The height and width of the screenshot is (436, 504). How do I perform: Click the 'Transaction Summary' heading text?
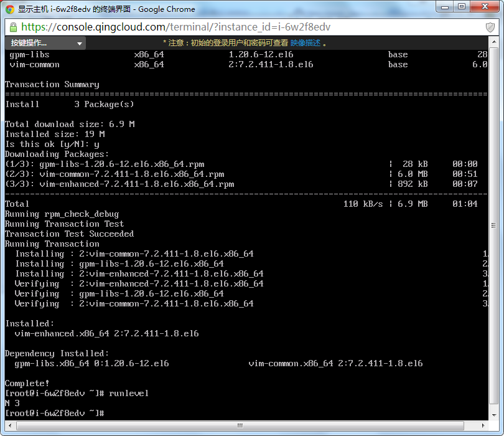[x=52, y=84]
